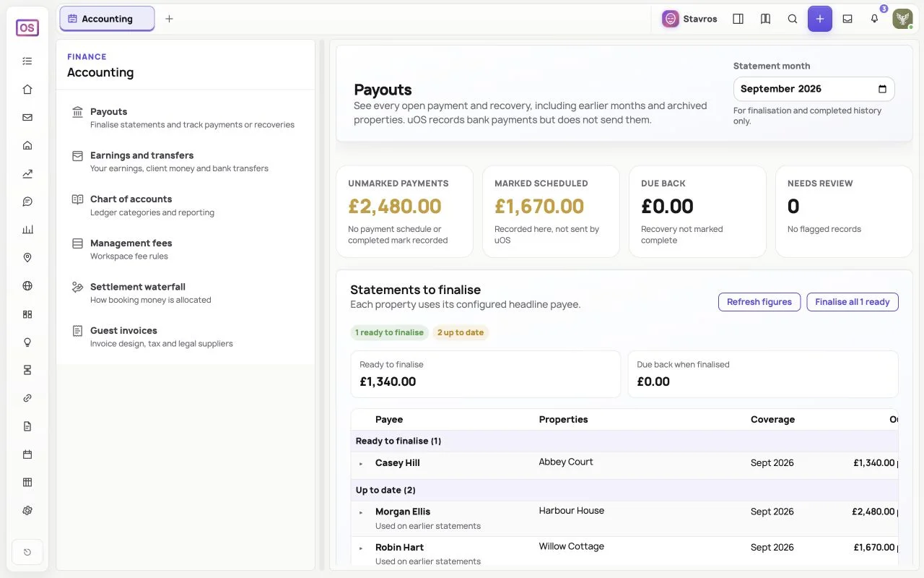Expand the Robin Hart payee row
The image size is (924, 578).
[x=361, y=548]
